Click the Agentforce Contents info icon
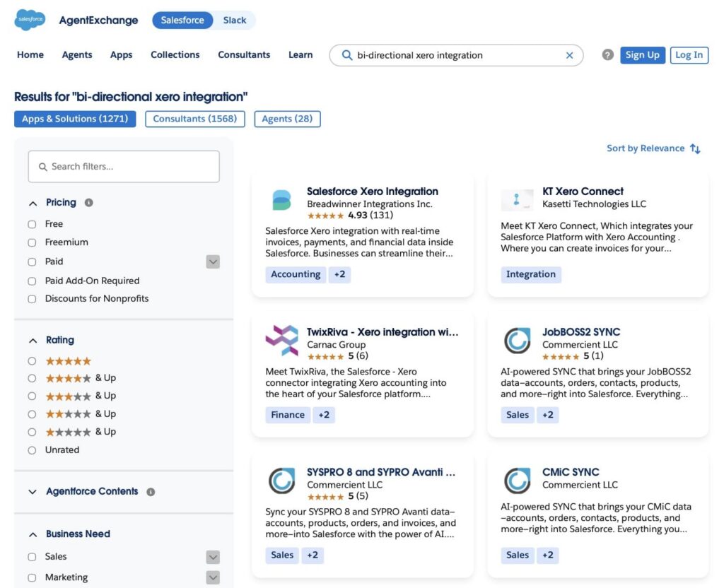Image resolution: width=724 pixels, height=588 pixels. pos(151,492)
